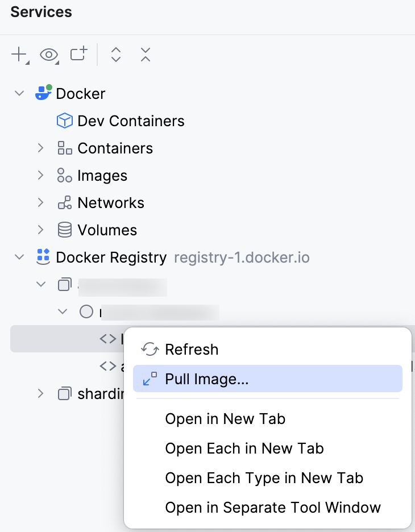415x532 pixels.
Task: Expand the Images tree node
Action: (x=40, y=175)
